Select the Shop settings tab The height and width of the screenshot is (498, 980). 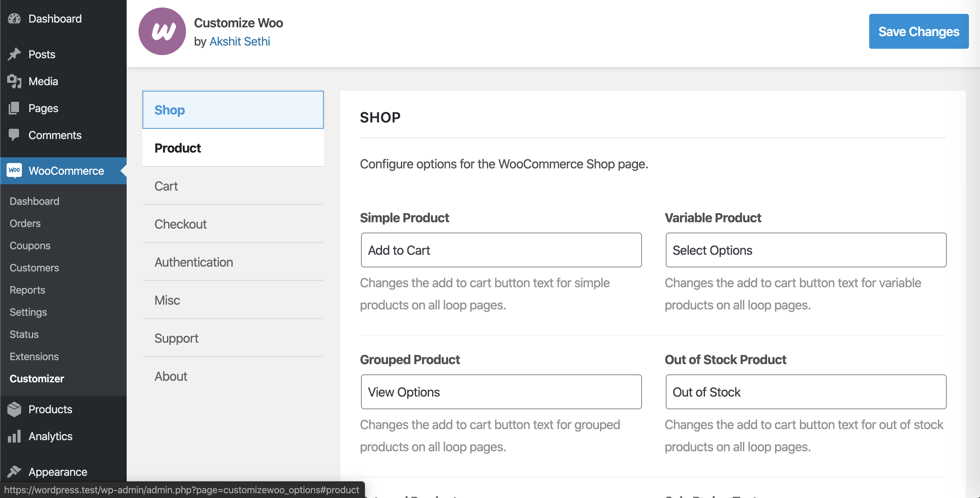(233, 110)
